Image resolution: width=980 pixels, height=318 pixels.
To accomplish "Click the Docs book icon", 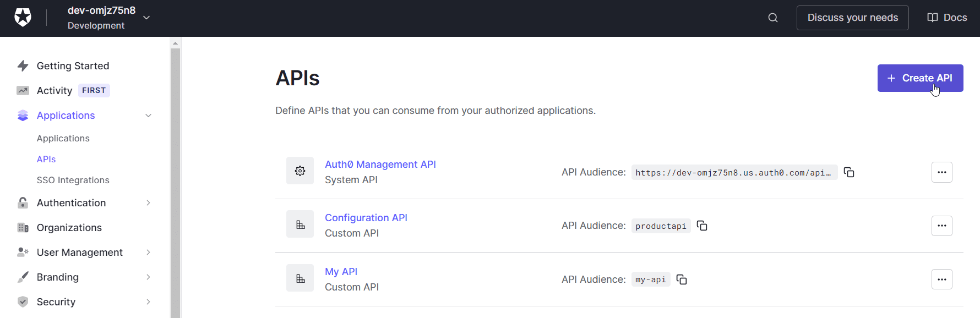I will pos(933,18).
